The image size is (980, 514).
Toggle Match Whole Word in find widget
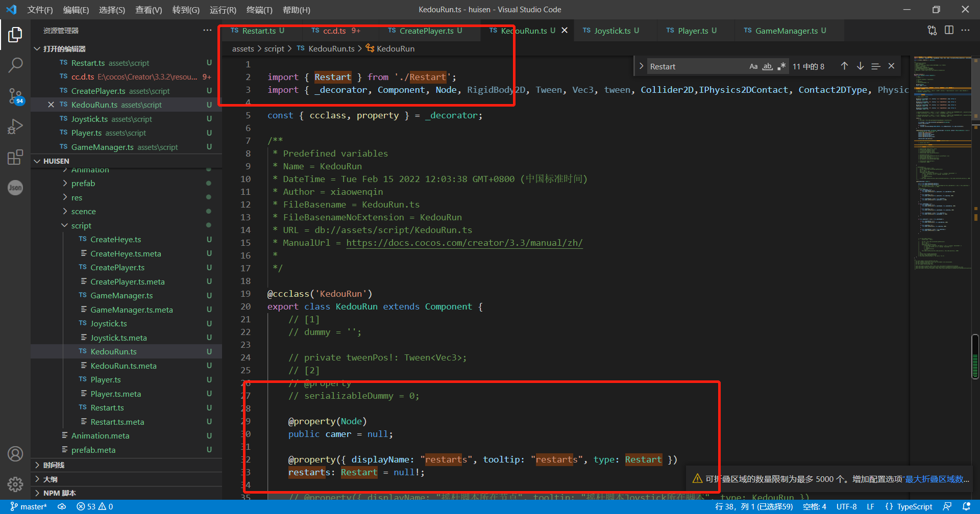[x=767, y=66]
